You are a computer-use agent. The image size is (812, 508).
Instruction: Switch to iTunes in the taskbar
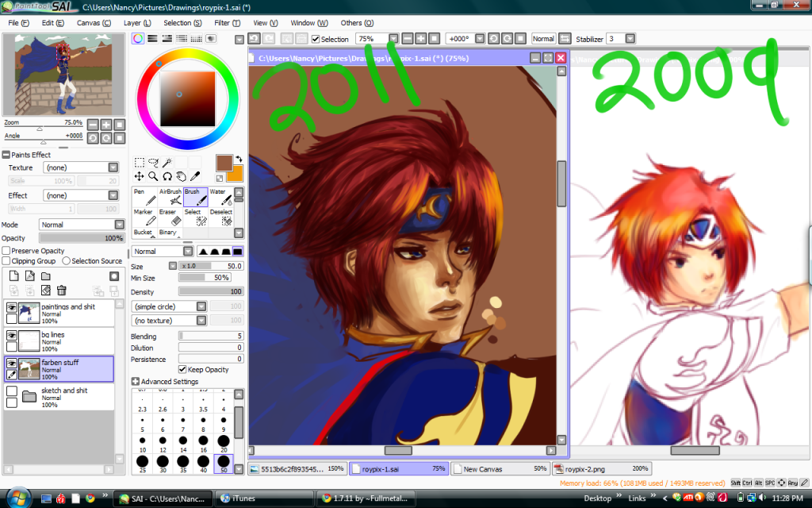pos(264,498)
